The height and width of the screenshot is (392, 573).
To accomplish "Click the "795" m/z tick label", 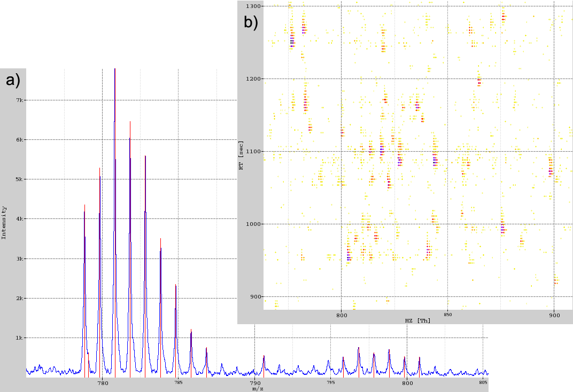I will (331, 383).
